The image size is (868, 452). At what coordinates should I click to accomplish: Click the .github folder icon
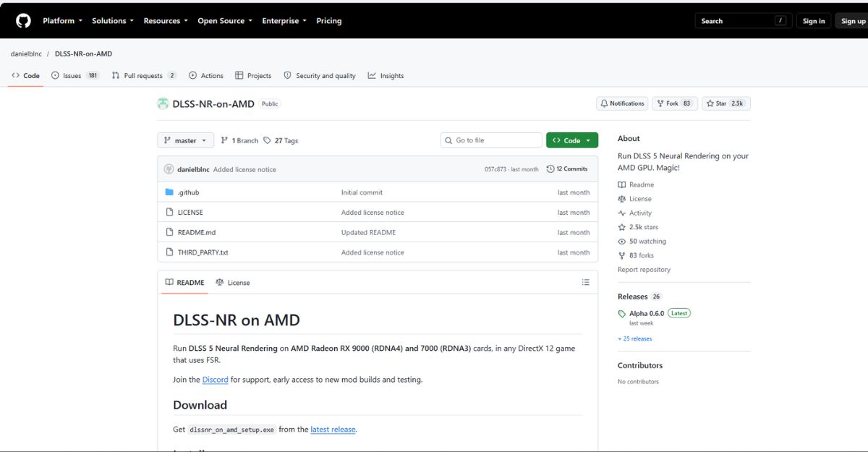[x=169, y=192]
